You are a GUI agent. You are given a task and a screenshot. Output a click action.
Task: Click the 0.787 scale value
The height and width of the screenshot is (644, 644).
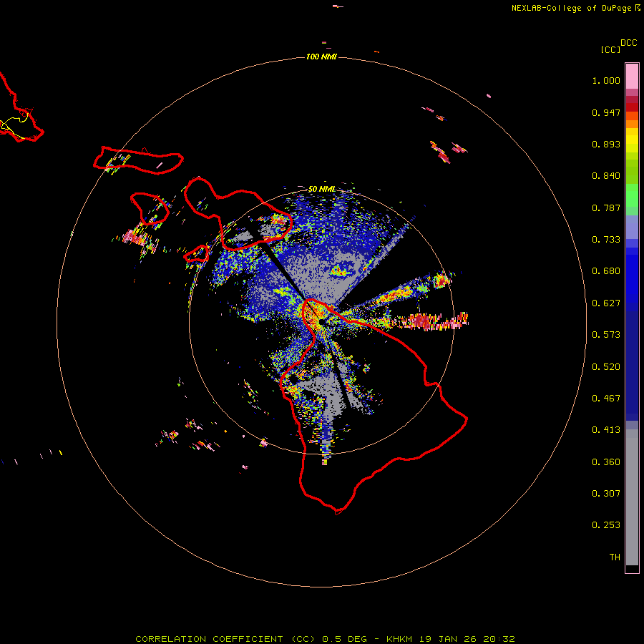(x=606, y=208)
